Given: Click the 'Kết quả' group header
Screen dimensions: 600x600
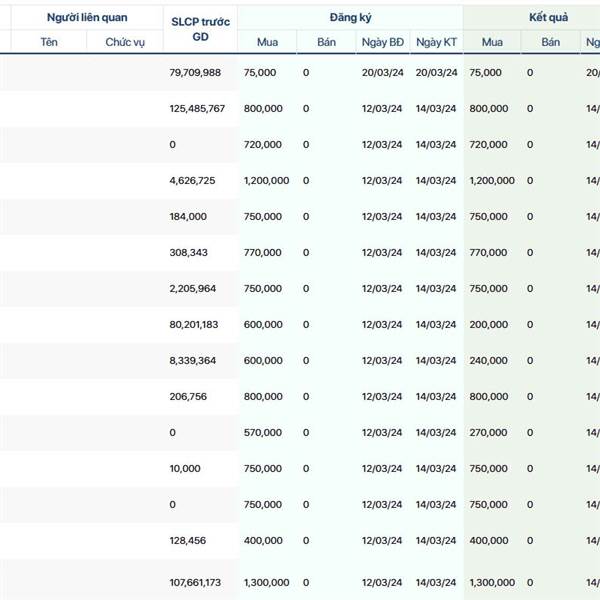Looking at the screenshot, I should (548, 18).
